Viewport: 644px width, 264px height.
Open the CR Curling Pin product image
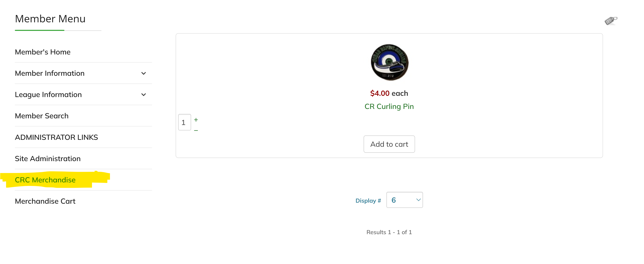[389, 62]
